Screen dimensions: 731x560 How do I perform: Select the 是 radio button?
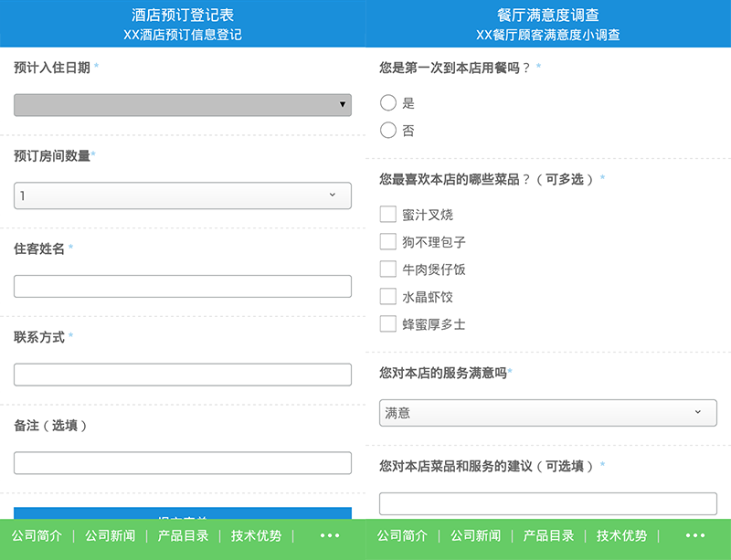pos(388,103)
